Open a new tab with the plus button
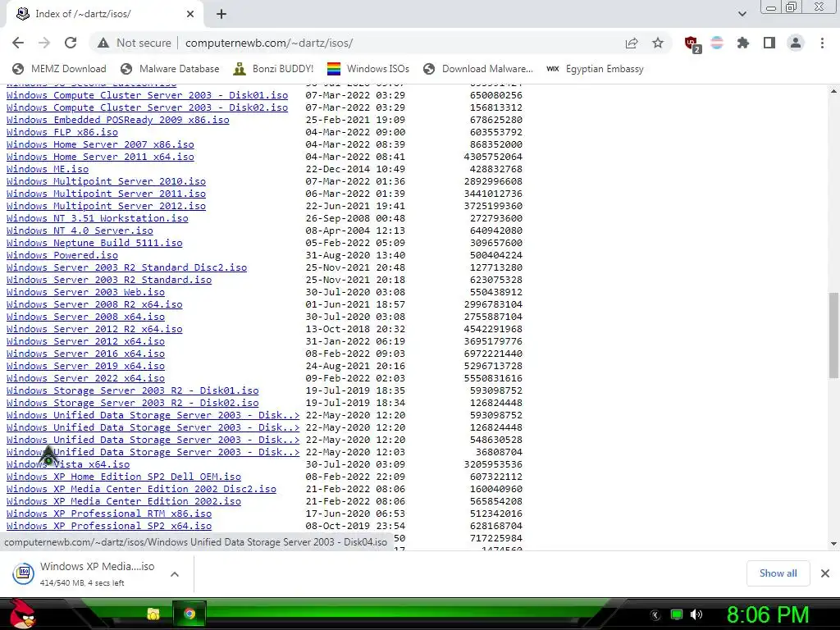 [x=221, y=14]
